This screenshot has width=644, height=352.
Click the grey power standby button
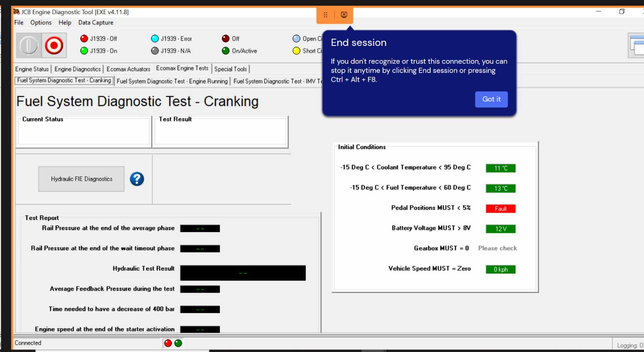[29, 45]
